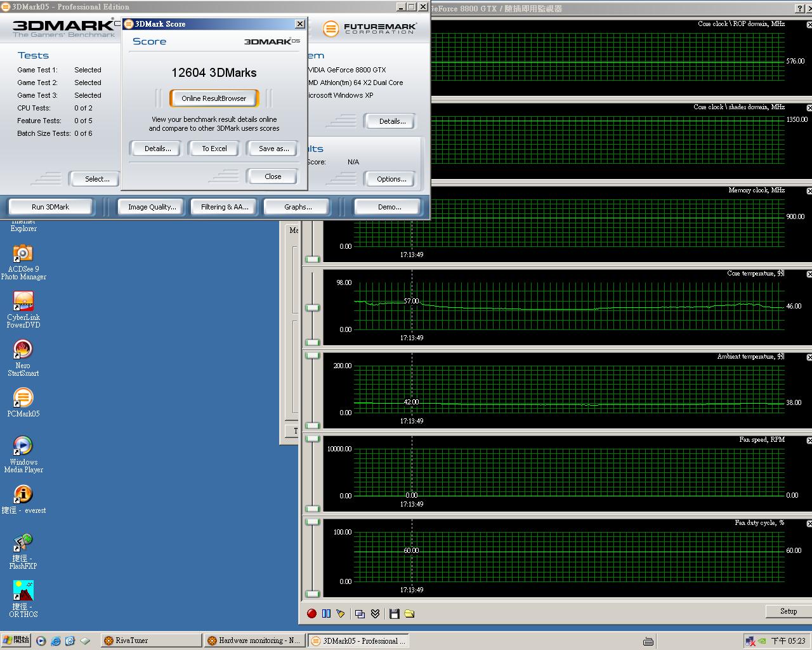Open Setup in hardware monitoring window
The width and height of the screenshot is (812, 650).
(789, 611)
